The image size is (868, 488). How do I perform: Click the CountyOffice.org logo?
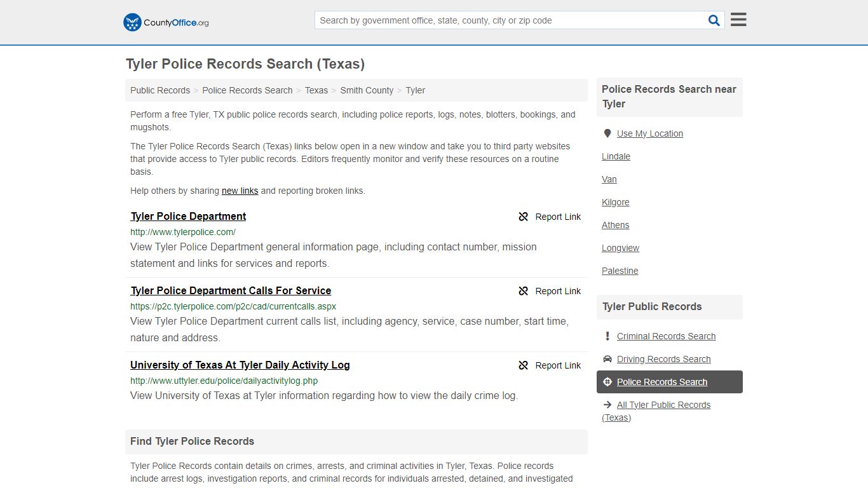click(x=166, y=22)
